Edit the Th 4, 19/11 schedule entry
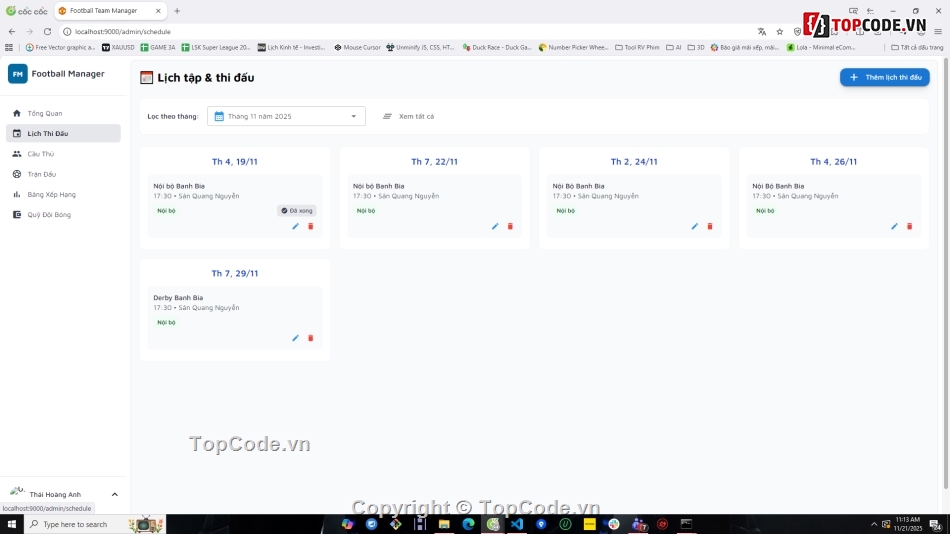Screen dimensions: 950x534 296,226
